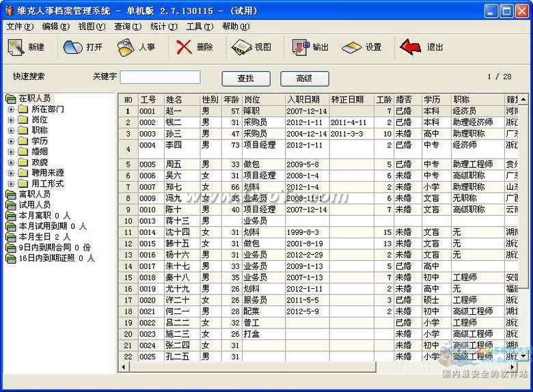The width and height of the screenshot is (533, 392).
Task: Click row number 9 header
Action: tap(128, 210)
